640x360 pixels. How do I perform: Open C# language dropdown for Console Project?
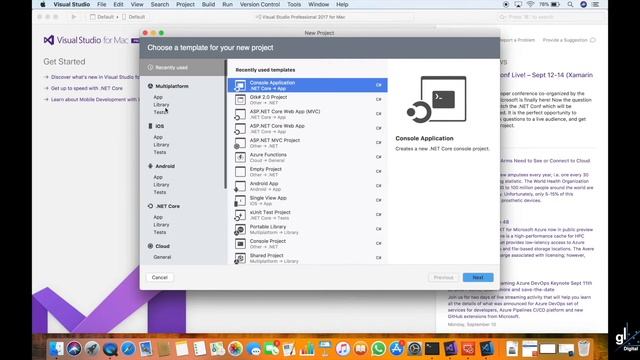tap(379, 243)
